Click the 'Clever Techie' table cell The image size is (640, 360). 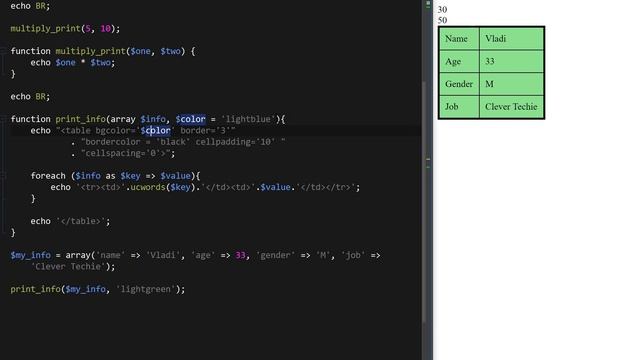click(511, 107)
